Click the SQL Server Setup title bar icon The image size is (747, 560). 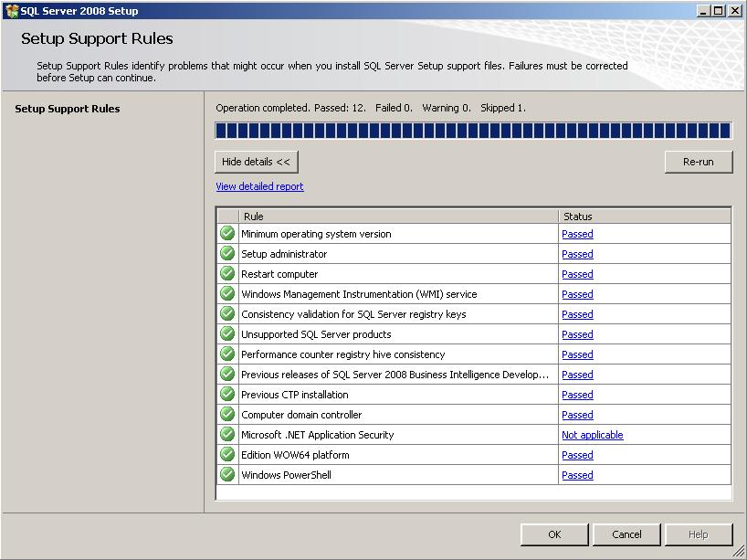point(12,10)
